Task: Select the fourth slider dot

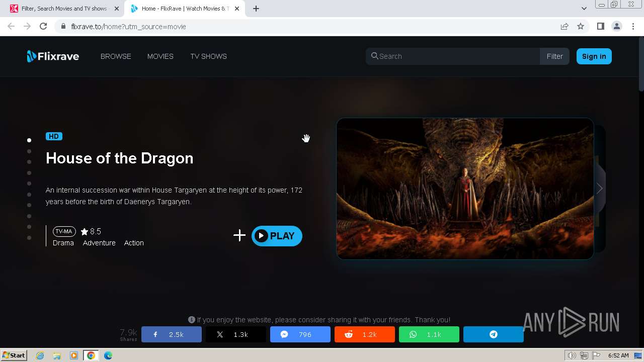Action: click(x=29, y=172)
